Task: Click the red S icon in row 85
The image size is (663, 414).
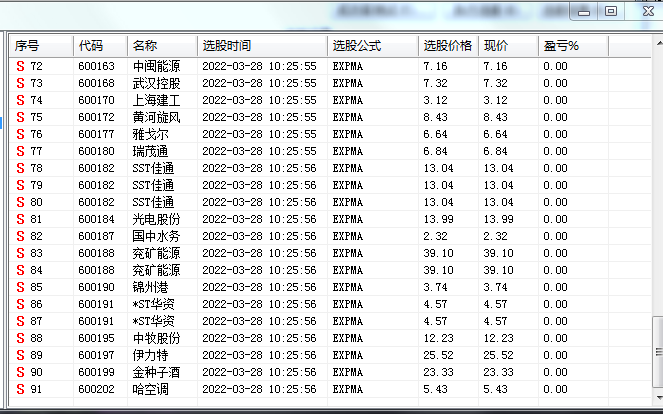Action: click(20, 287)
